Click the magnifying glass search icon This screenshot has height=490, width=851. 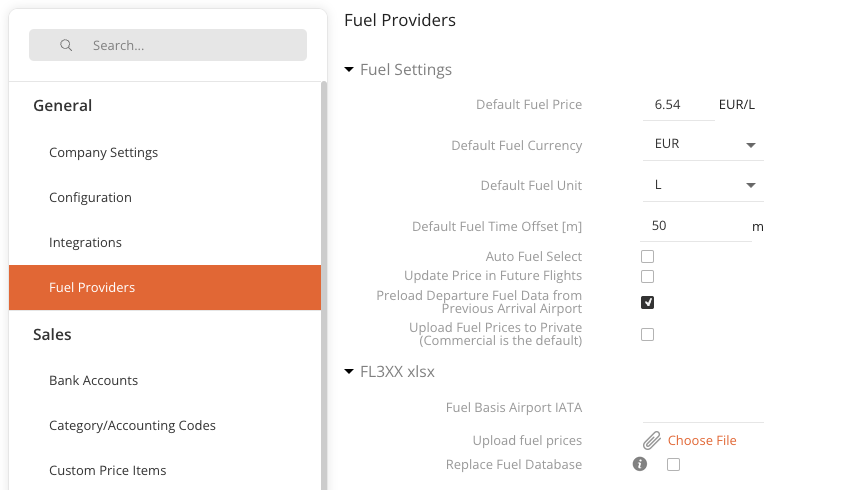pyautogui.click(x=66, y=45)
